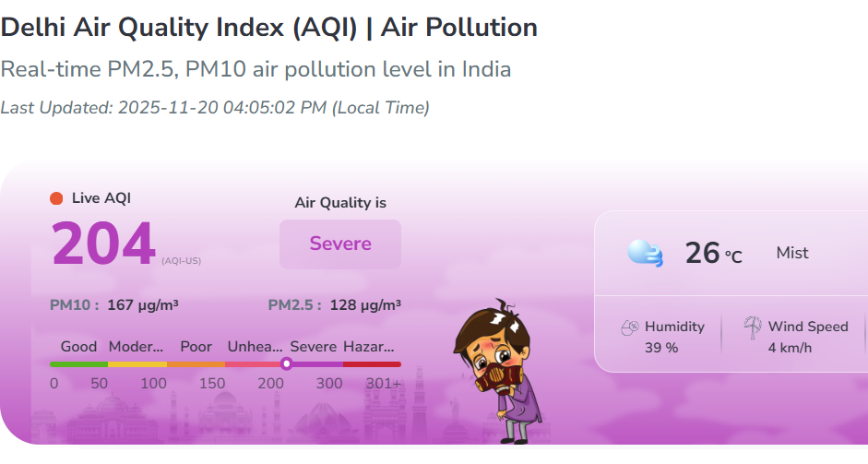Click the 26 °C temperature reading
The width and height of the screenshot is (868, 464).
point(713,253)
